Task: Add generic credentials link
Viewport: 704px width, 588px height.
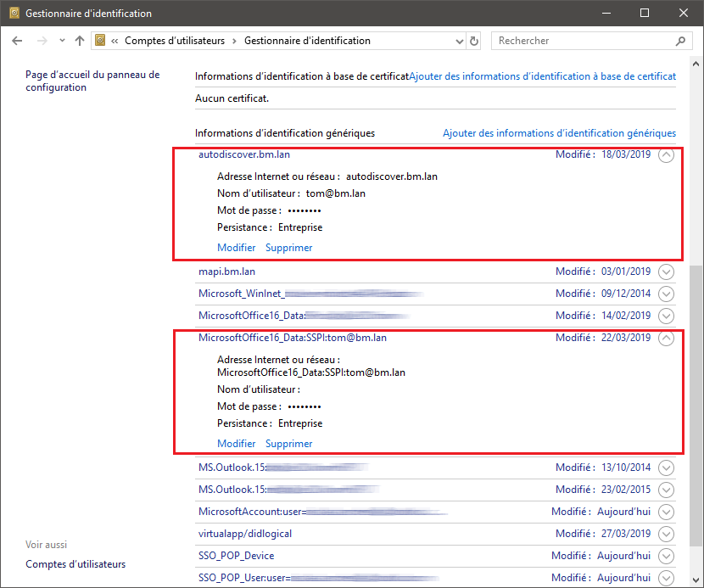Action: point(559,133)
